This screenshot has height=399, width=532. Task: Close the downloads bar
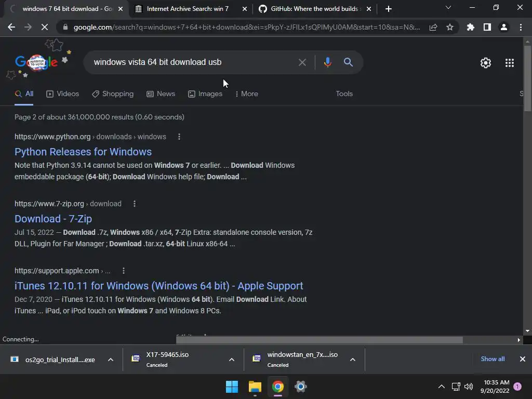pos(523,359)
